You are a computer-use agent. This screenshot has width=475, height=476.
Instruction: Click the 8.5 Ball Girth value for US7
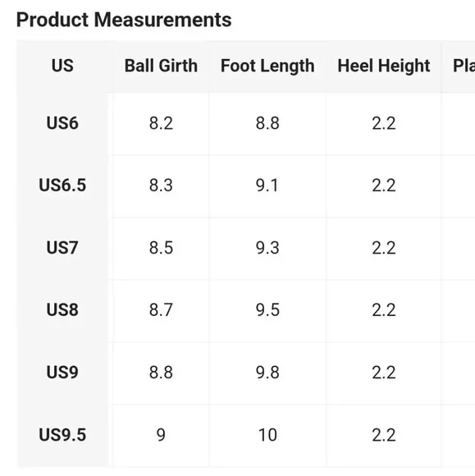(161, 248)
